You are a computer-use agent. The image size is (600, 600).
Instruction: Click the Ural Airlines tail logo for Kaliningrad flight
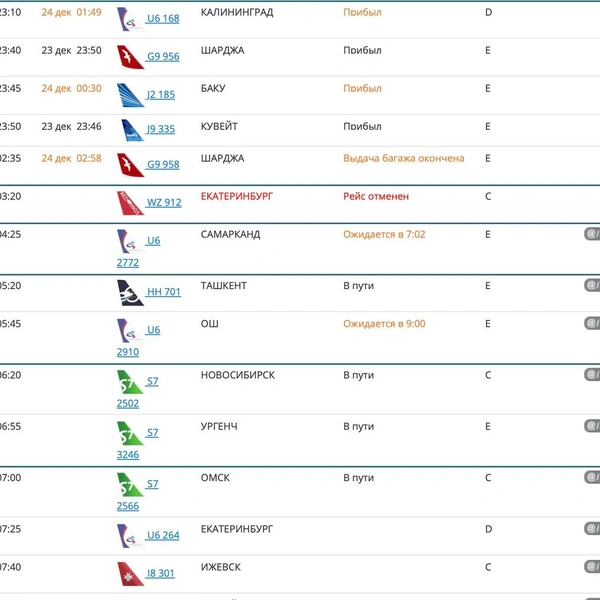[x=130, y=19]
